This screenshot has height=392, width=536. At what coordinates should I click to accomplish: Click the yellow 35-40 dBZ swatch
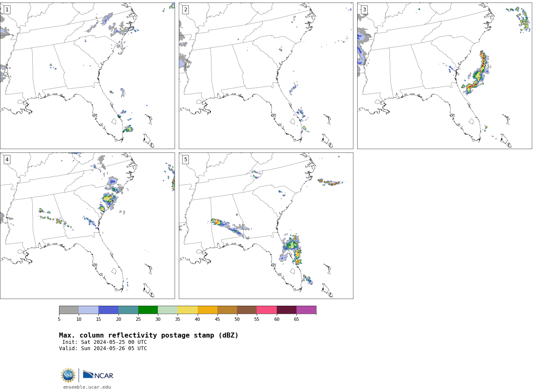188,310
